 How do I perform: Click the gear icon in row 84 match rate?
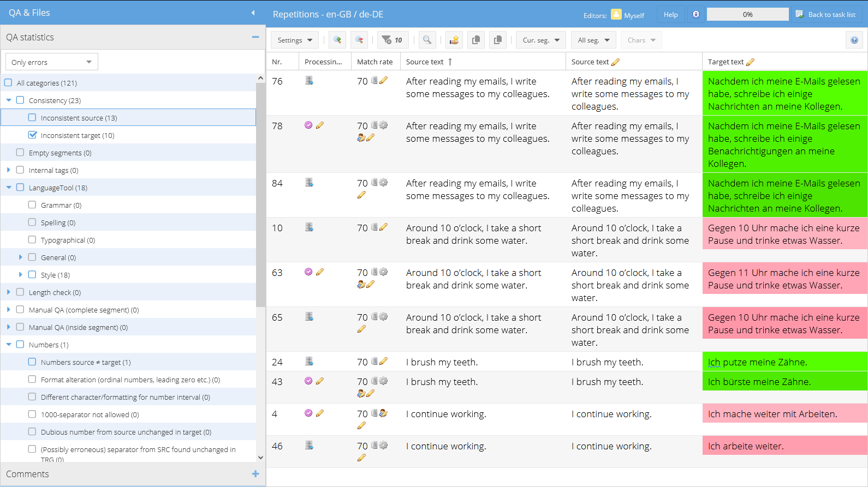(x=384, y=183)
